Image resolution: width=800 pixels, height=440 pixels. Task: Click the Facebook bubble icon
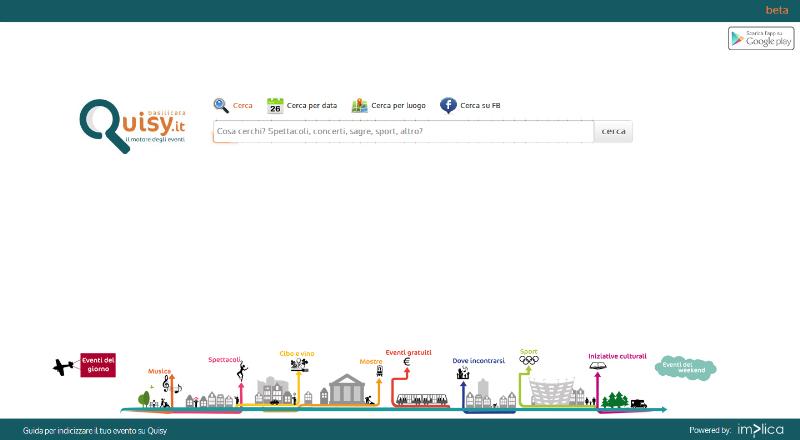coord(448,106)
